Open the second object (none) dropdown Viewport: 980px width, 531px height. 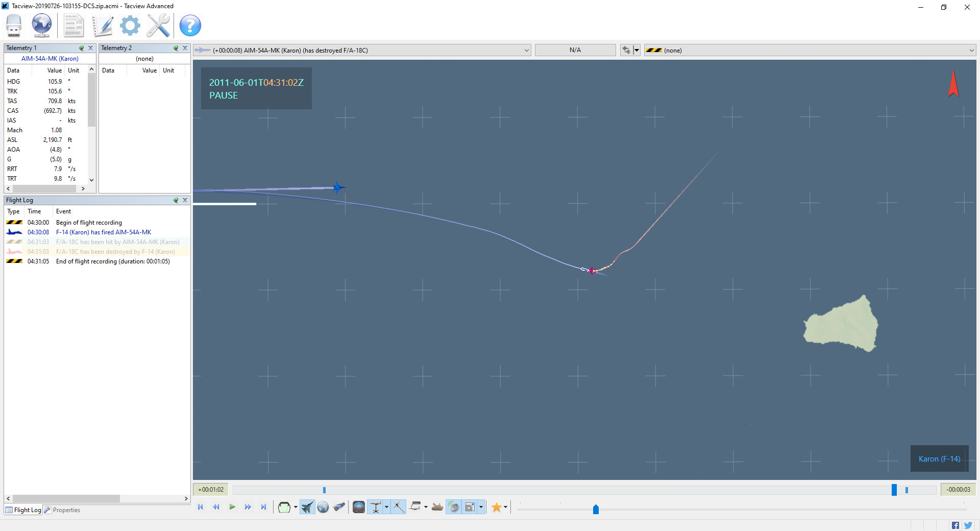pos(971,50)
